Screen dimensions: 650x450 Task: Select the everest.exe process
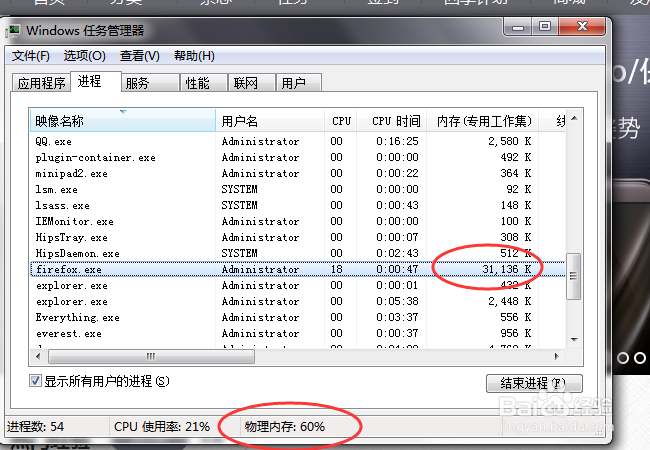click(298, 333)
